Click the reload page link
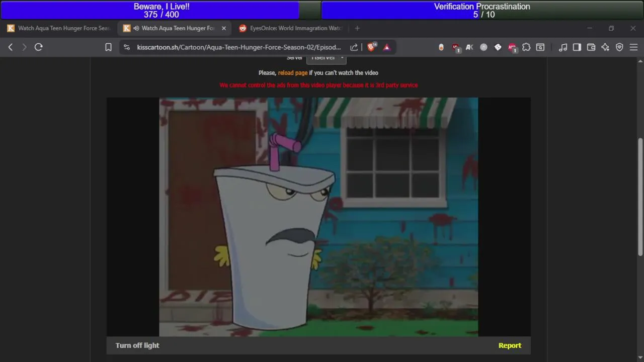The image size is (644, 362). pos(293,73)
